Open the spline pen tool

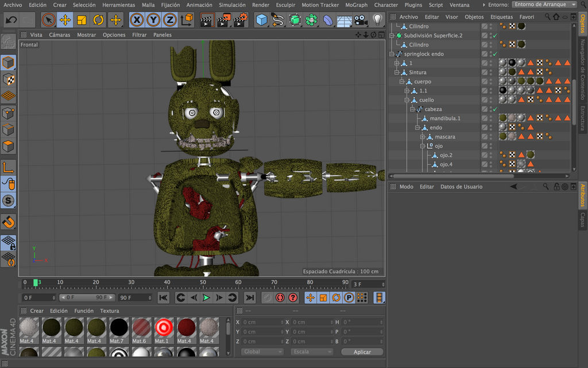(278, 20)
